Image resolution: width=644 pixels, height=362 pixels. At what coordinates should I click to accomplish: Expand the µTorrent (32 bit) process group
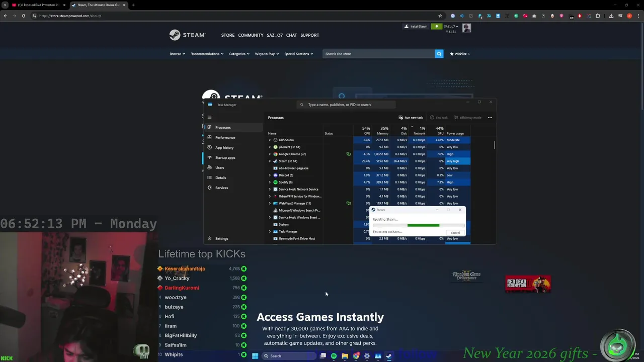coord(270,147)
